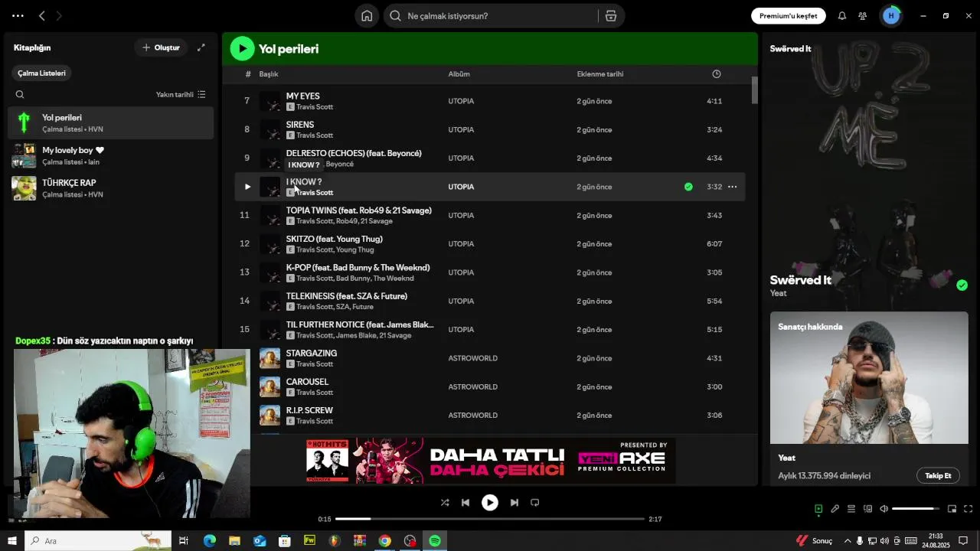Create new item with Oluştur button
The image size is (980, 551).
tap(161, 47)
